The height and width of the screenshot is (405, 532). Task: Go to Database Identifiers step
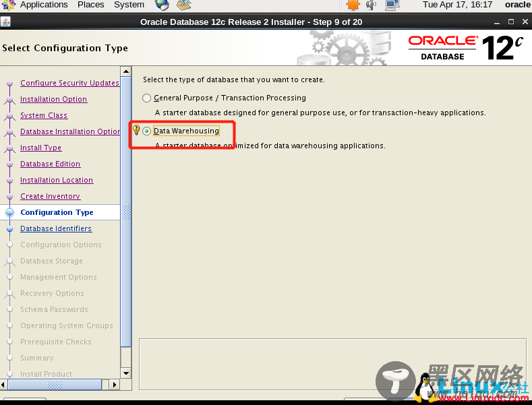click(56, 228)
